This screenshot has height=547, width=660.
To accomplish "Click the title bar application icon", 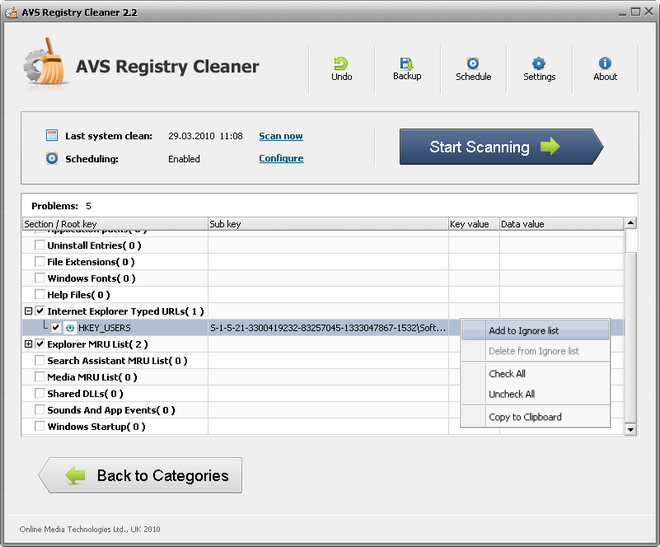I will tap(12, 12).
